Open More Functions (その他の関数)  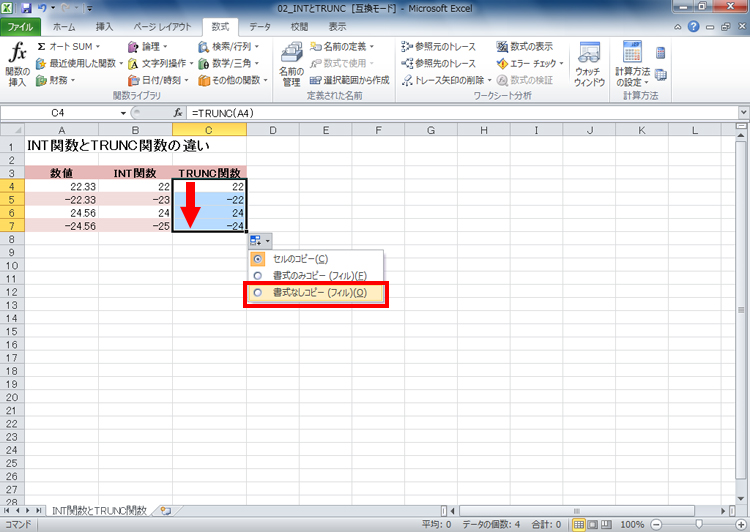233,80
